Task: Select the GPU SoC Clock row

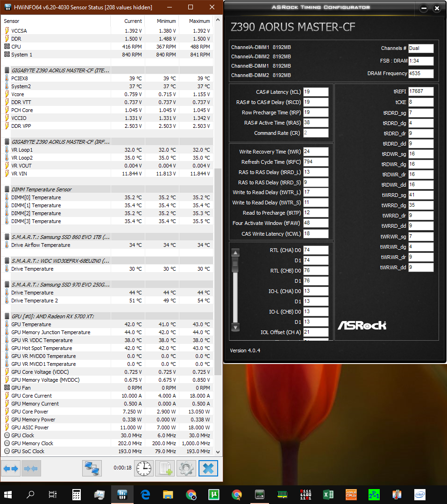Action: point(107,451)
